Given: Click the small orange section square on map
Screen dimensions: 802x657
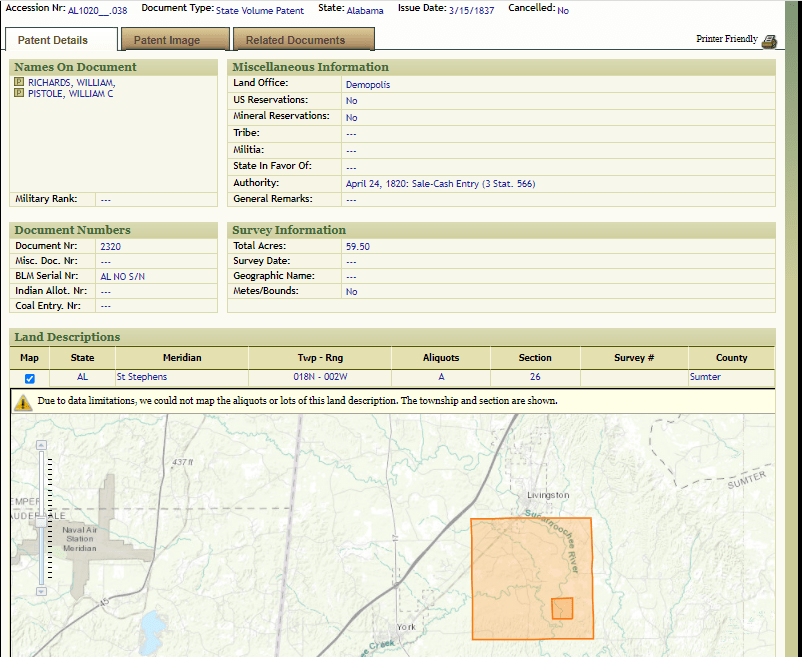Looking at the screenshot, I should (562, 608).
